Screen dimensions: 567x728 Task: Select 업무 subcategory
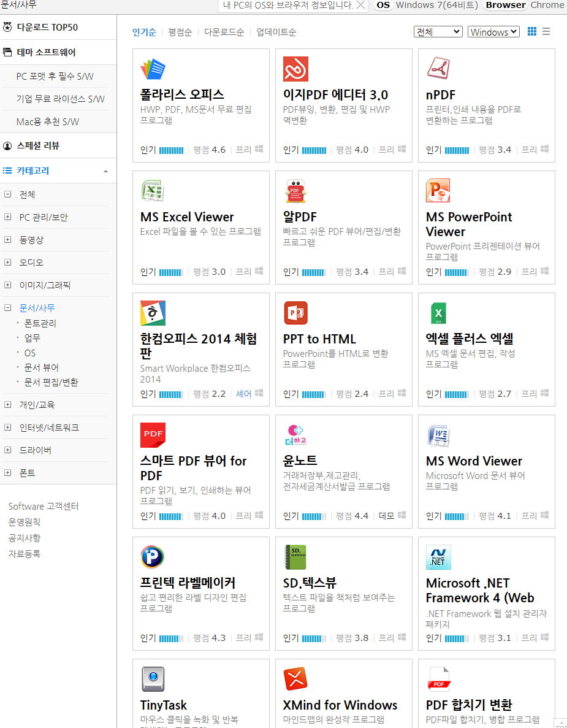[x=32, y=338]
